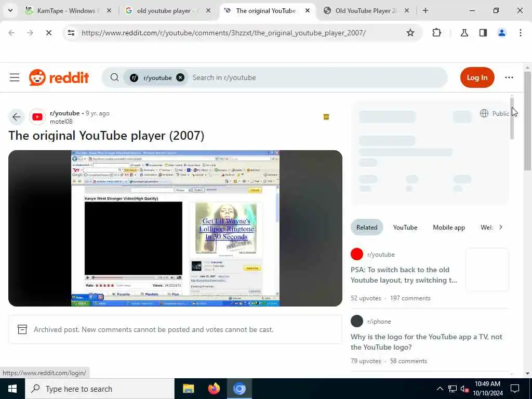
Task: Open Firefox from the taskbar
Action: (214, 389)
